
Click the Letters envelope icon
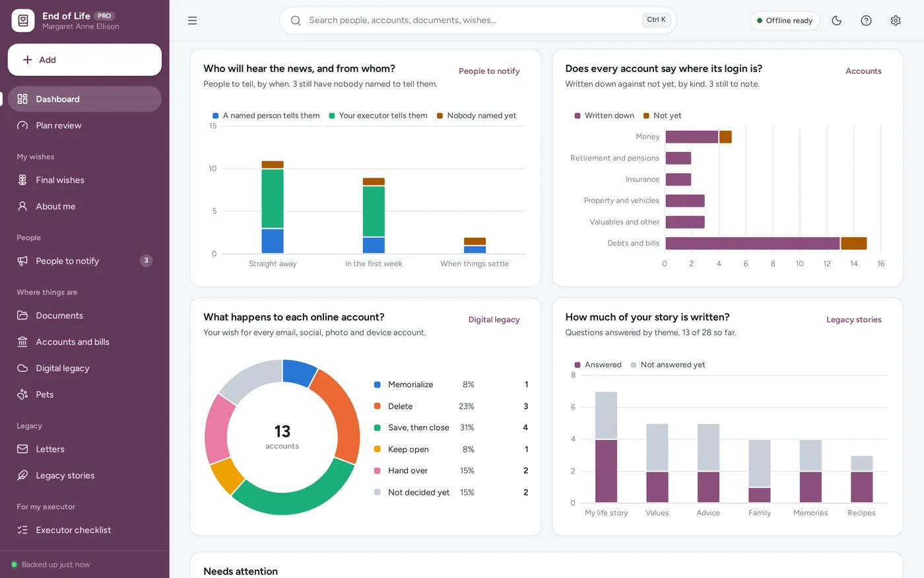coord(22,449)
